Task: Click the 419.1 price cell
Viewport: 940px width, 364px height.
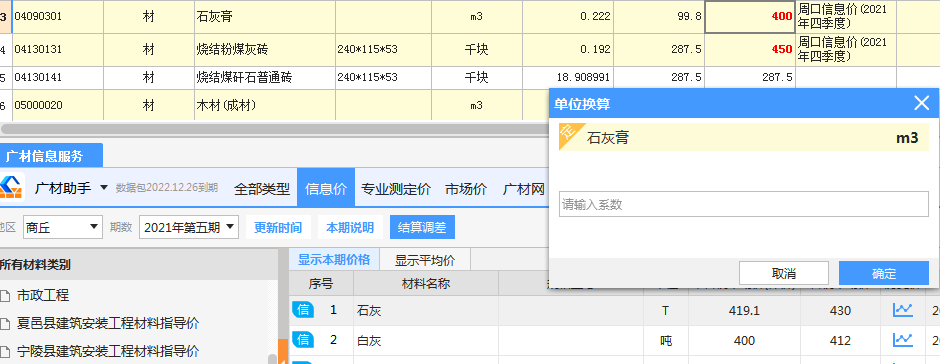Action: coord(744,311)
